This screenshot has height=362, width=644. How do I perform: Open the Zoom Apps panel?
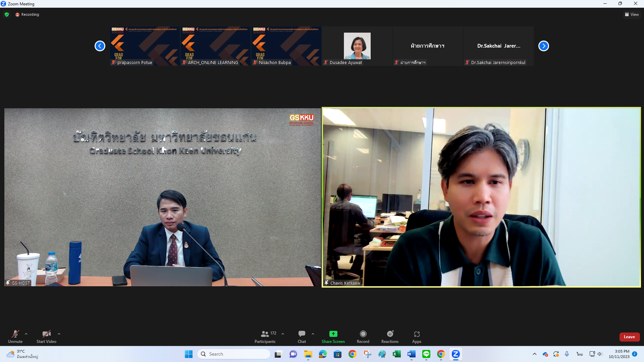417,336
